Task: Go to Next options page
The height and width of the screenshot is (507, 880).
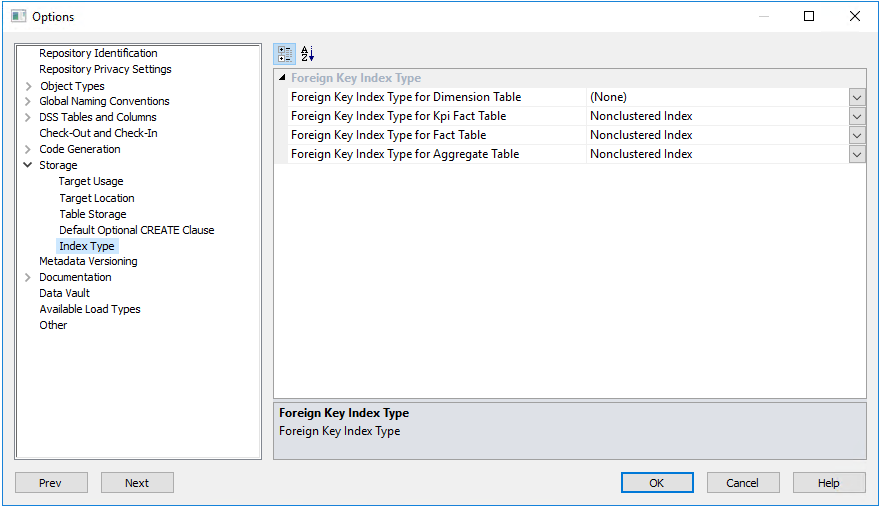Action: click(x=137, y=483)
